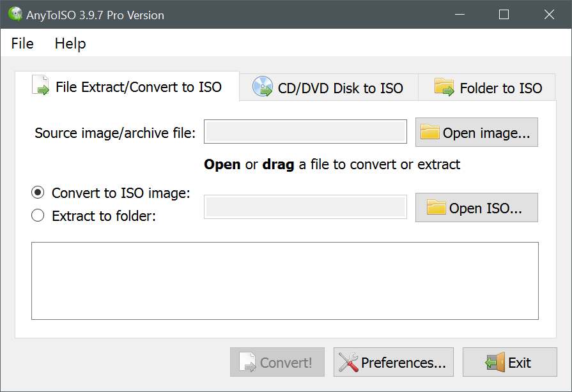572x392 pixels.
Task: Click the log output area
Action: 285,281
